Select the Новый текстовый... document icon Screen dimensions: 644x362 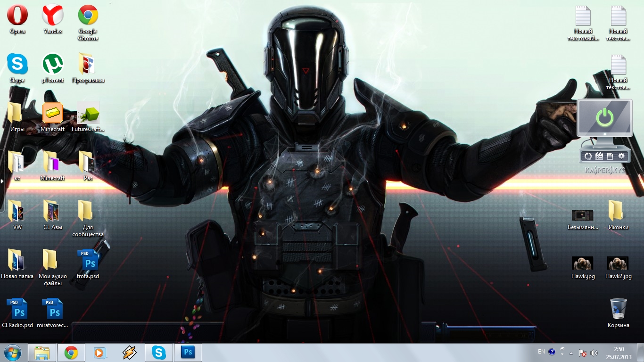pos(583,23)
